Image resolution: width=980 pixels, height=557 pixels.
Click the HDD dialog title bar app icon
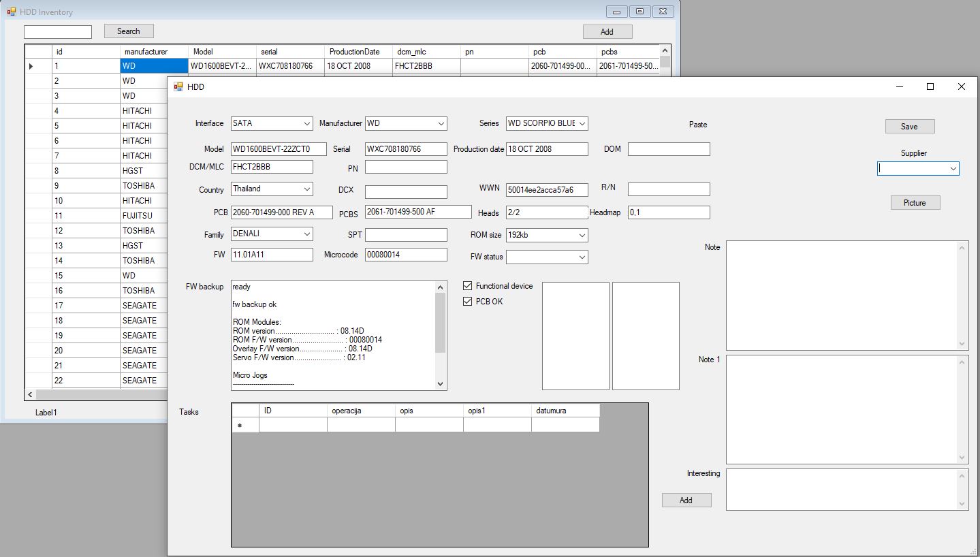coord(178,86)
